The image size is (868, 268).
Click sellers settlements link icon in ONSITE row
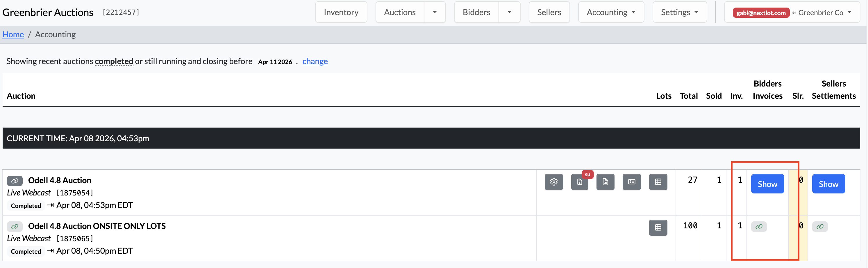(x=820, y=226)
